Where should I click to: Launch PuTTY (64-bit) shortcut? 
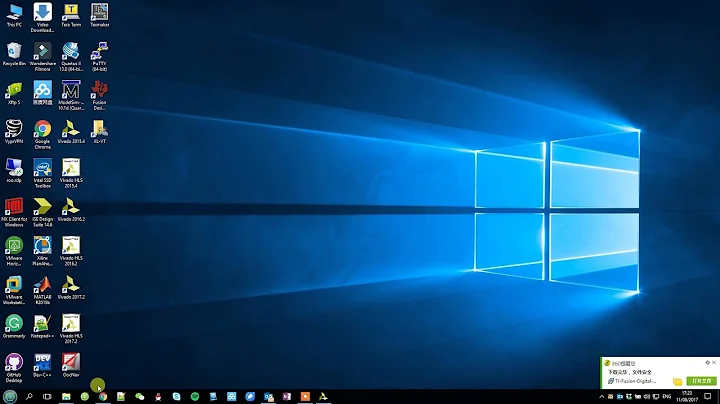pos(99,57)
